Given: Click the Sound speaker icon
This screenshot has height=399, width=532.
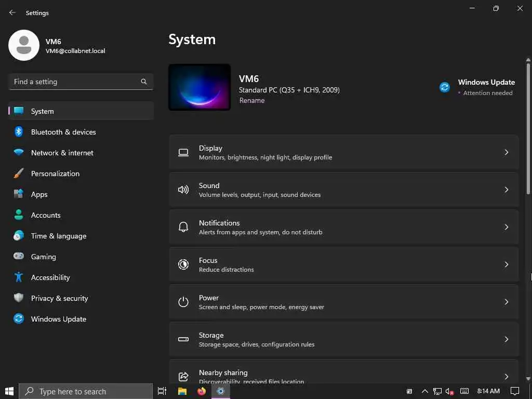Looking at the screenshot, I should [183, 190].
